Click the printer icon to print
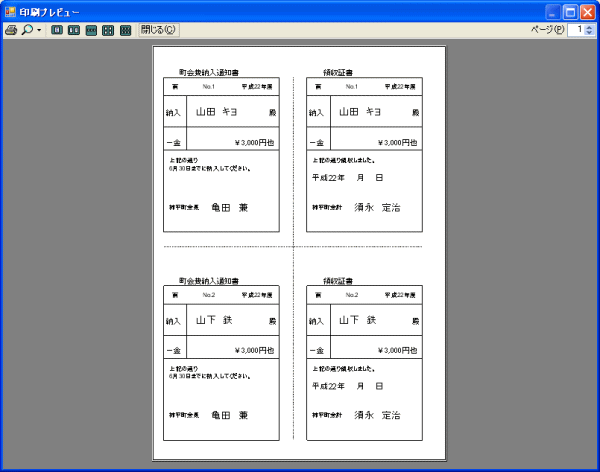The image size is (600, 472). [11, 30]
